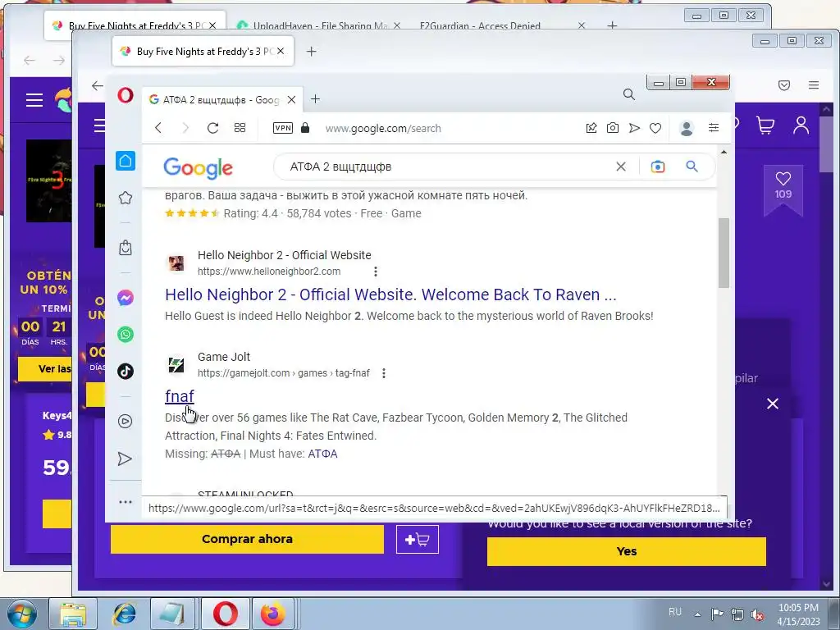
Task: Switch to UploadHaven tab in back window
Action: (x=320, y=25)
